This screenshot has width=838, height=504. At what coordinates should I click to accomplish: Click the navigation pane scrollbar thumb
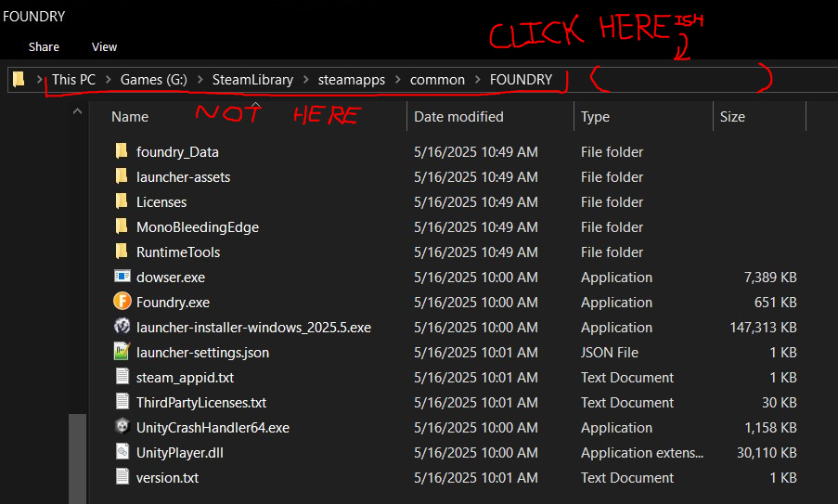(78, 459)
